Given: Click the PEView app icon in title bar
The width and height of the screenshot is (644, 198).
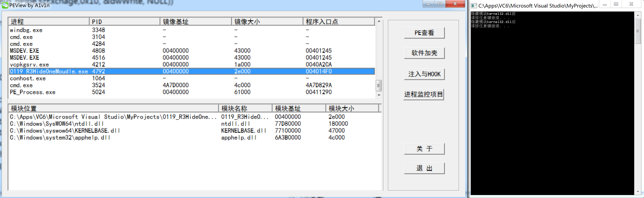Looking at the screenshot, I should pyautogui.click(x=5, y=5).
